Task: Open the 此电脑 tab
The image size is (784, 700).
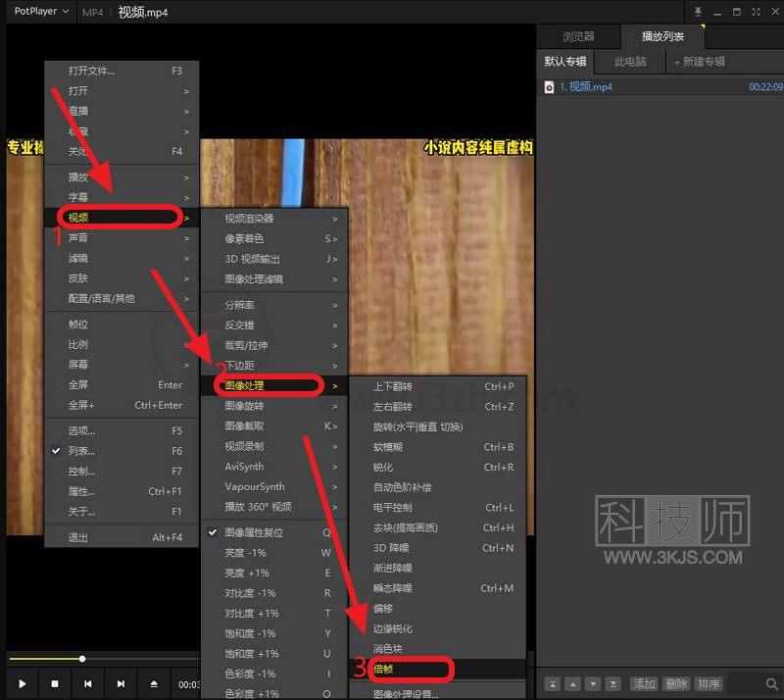Action: coord(630,62)
